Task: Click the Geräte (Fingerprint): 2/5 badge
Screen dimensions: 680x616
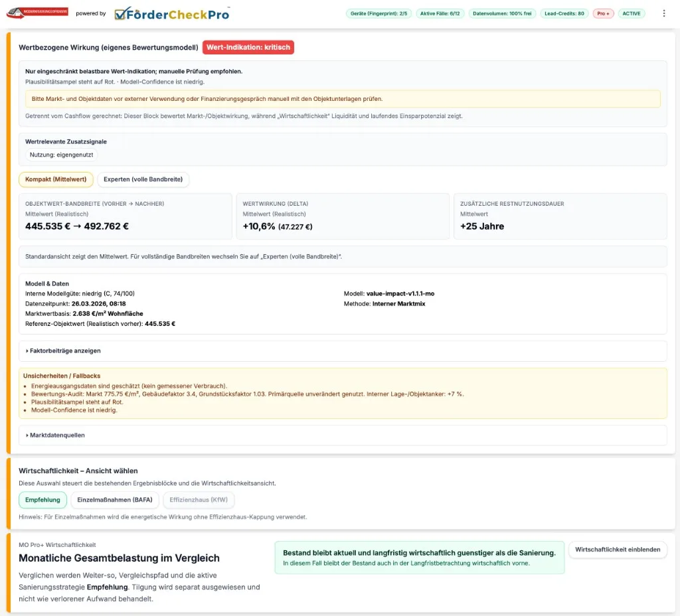Action: click(x=379, y=13)
